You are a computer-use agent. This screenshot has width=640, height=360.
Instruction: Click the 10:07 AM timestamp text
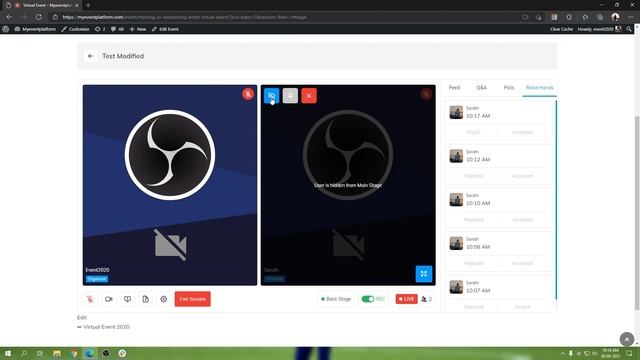coord(478,290)
